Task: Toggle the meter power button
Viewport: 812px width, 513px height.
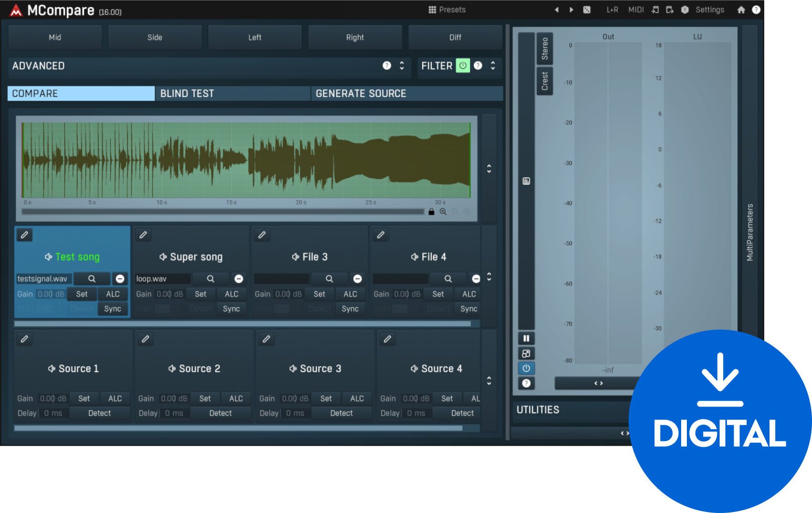Action: point(526,368)
